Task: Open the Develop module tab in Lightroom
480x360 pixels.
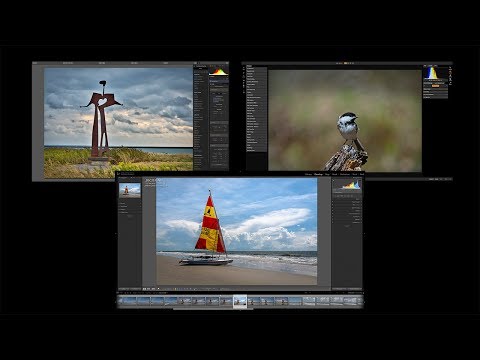Action: pyautogui.click(x=318, y=174)
